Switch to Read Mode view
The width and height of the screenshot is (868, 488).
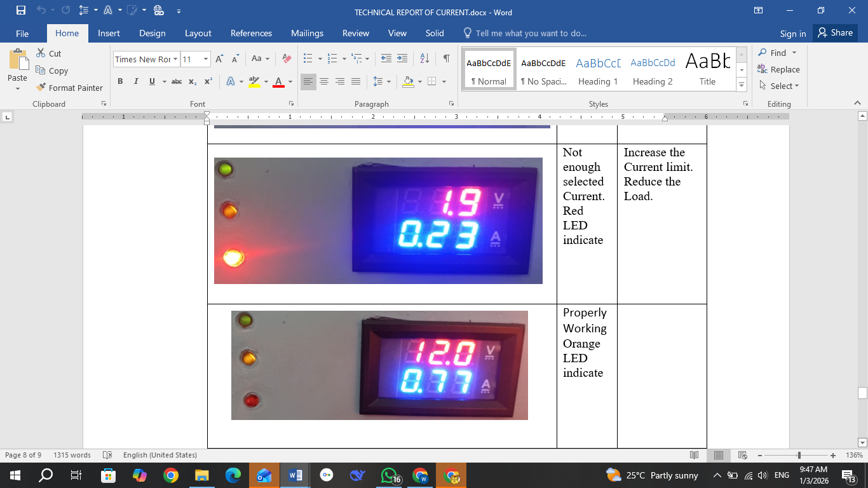695,455
